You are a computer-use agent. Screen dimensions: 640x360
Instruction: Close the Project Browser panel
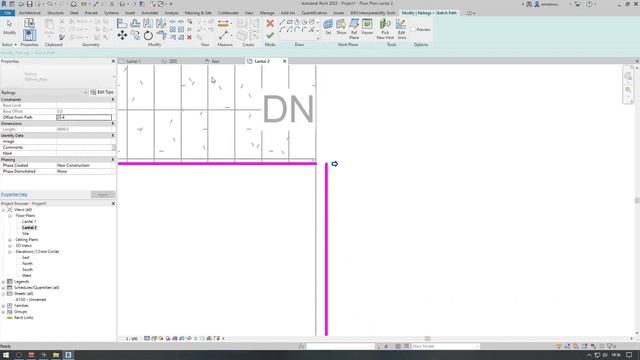tap(113, 203)
